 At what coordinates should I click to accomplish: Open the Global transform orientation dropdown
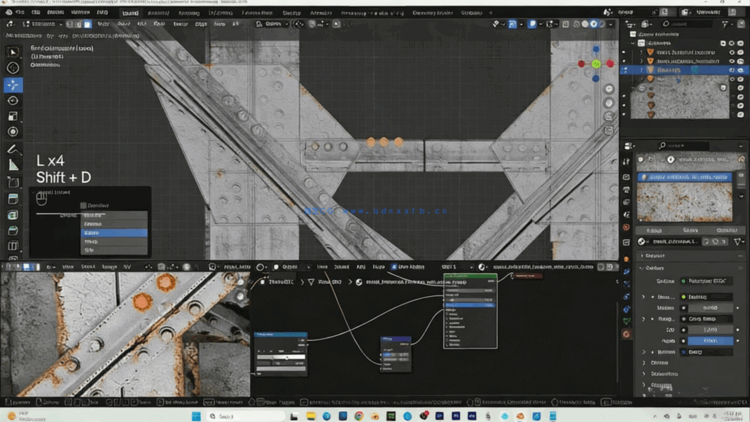pyautogui.click(x=272, y=24)
